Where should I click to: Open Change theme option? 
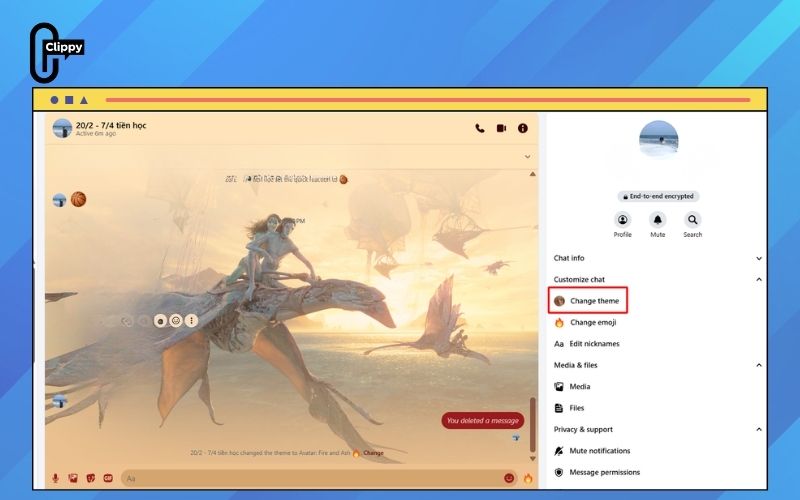(588, 301)
